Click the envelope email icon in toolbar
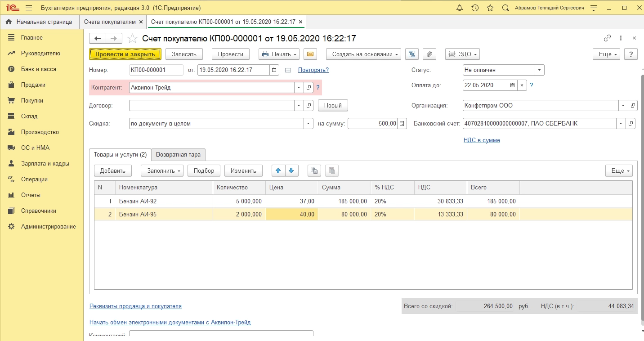This screenshot has height=341, width=644. (x=310, y=54)
